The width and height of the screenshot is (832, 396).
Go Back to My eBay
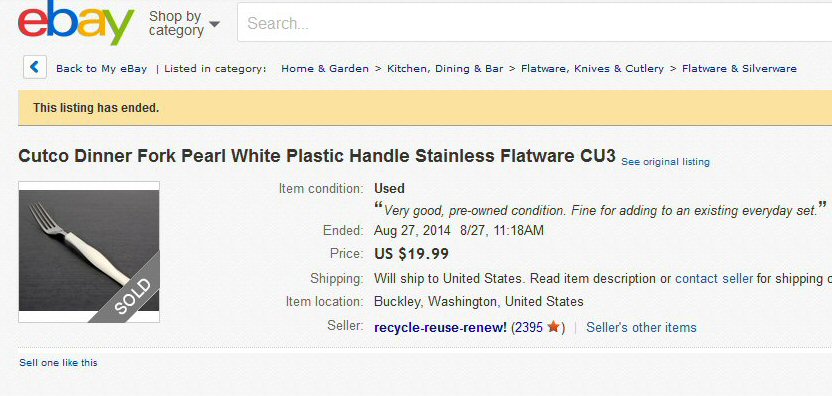(101, 68)
